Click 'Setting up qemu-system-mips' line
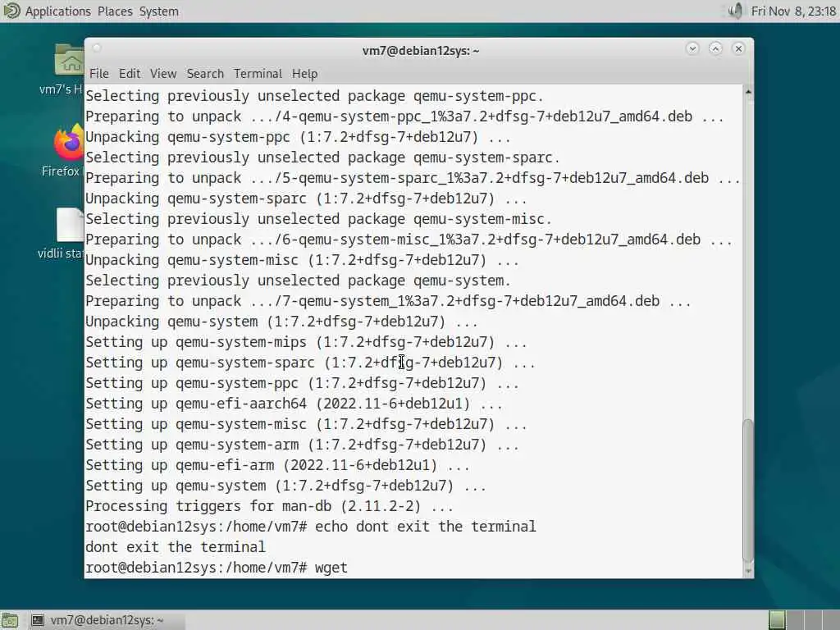 307,342
